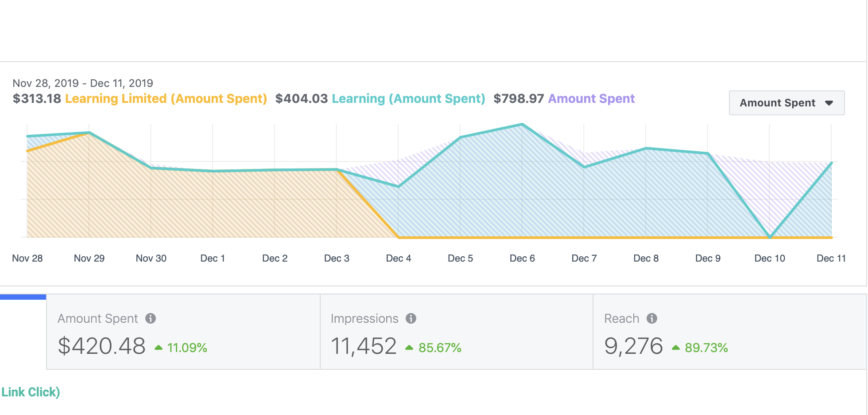Open the Link Click breakdown
The height and width of the screenshot is (415, 868).
tap(30, 392)
